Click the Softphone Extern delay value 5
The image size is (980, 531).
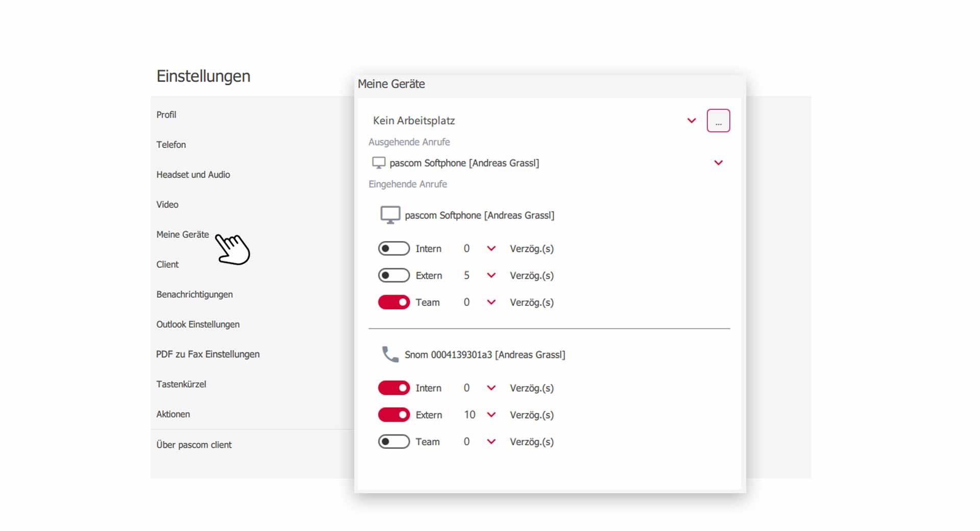[467, 276]
